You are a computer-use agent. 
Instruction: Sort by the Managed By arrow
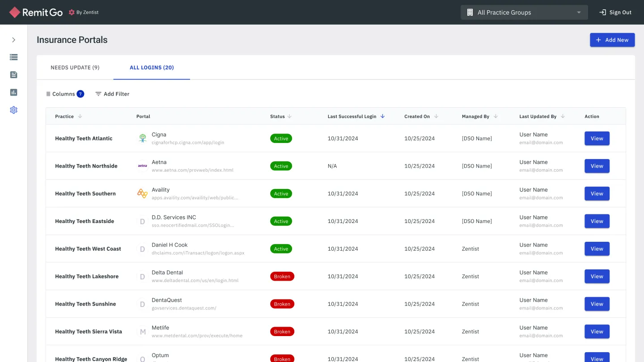(x=496, y=116)
